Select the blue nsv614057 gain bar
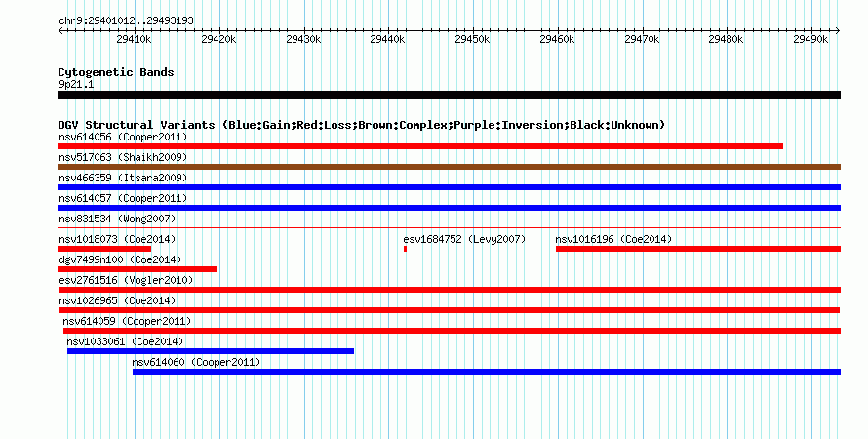The width and height of the screenshot is (868, 439). [x=449, y=208]
